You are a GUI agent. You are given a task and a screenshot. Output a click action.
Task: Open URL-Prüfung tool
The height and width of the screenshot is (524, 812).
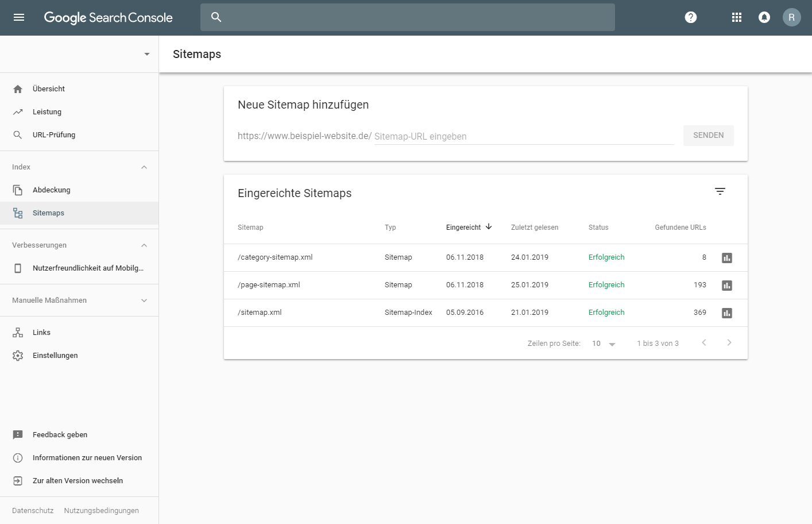[x=79, y=135]
